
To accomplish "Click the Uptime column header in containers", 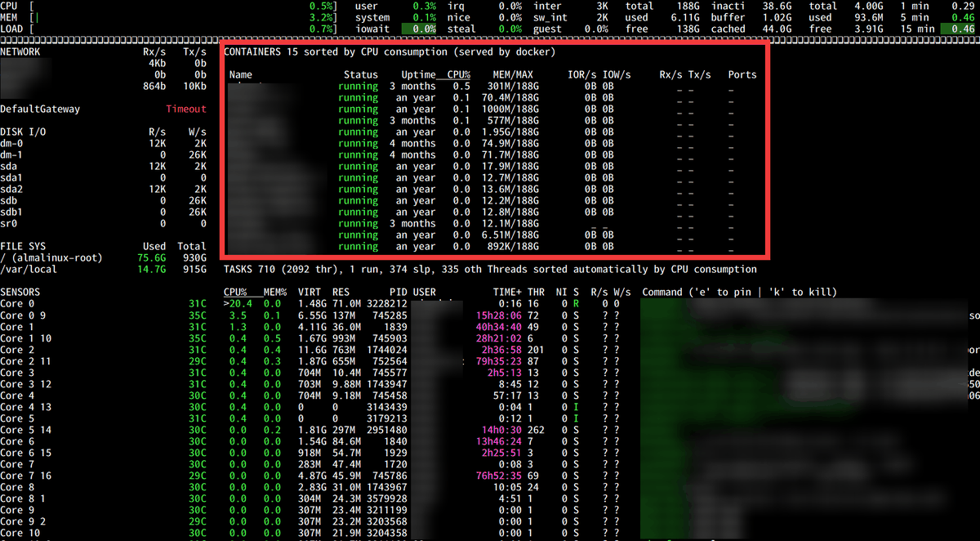I will click(x=418, y=74).
